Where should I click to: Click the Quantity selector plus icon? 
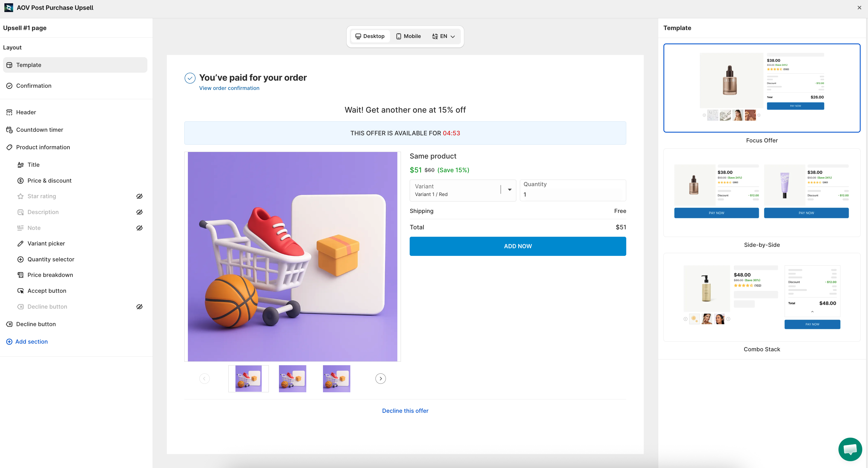pos(21,259)
